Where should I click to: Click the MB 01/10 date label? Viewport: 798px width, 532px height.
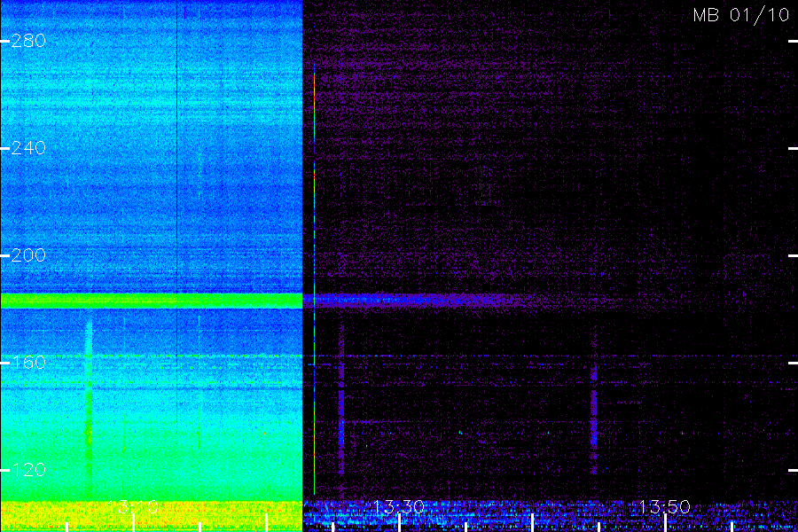coord(741,15)
